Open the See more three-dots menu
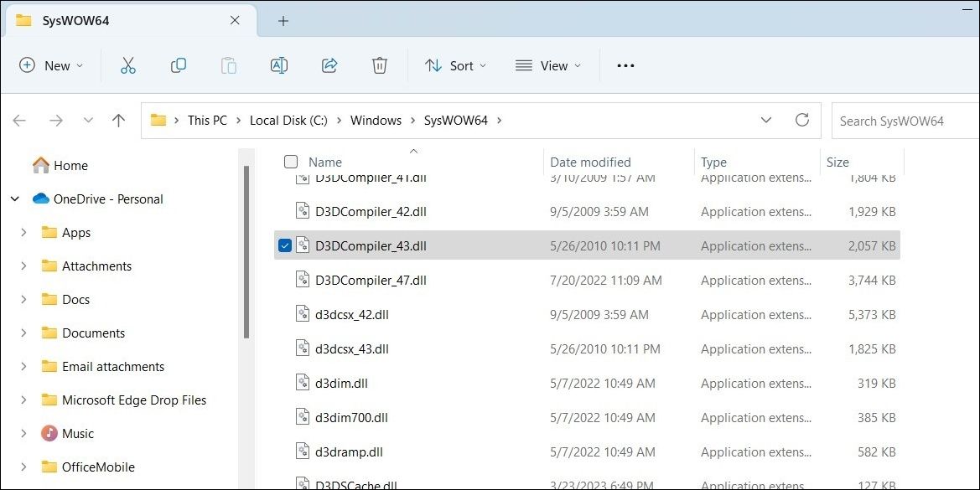 pos(625,65)
